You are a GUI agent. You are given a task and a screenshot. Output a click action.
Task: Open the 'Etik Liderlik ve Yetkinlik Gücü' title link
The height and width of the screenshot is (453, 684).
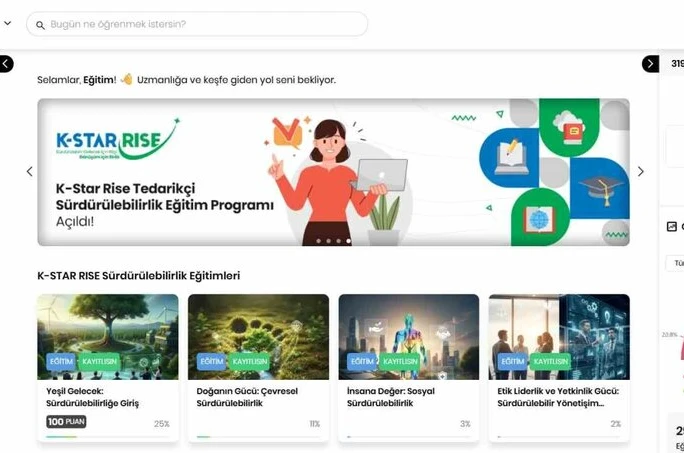(558, 397)
